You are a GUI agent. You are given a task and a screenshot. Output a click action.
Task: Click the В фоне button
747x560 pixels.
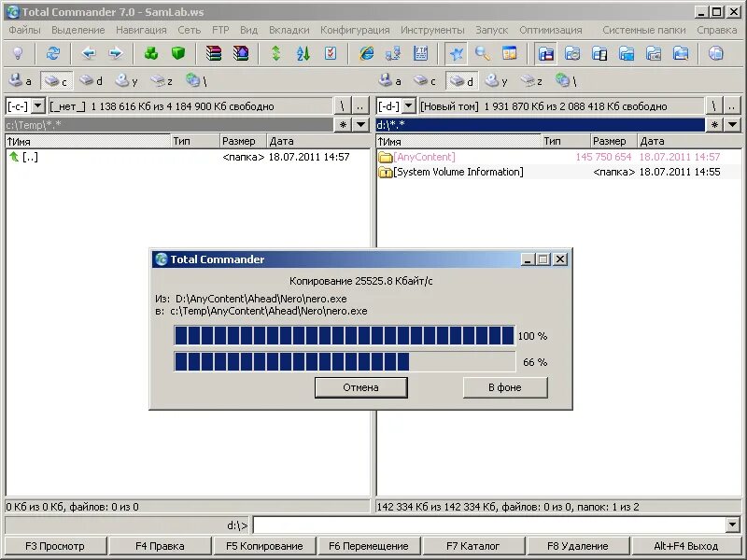click(x=505, y=387)
